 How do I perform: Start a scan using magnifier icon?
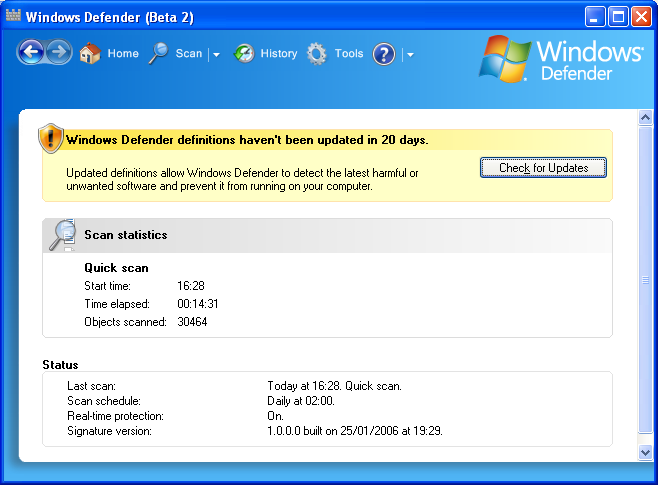click(x=159, y=53)
